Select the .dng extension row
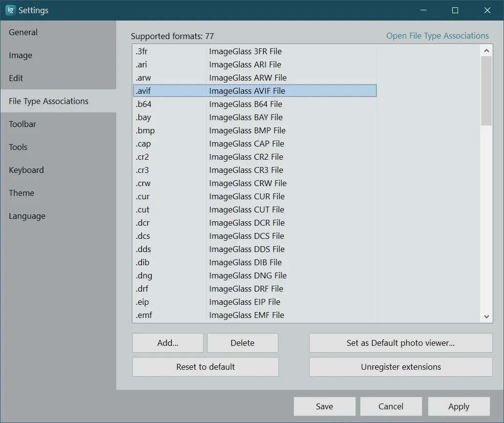The width and height of the screenshot is (504, 423). (254, 275)
